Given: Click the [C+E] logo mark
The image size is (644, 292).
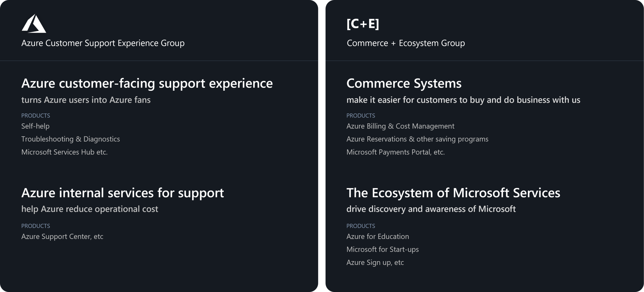Looking at the screenshot, I should click(363, 24).
